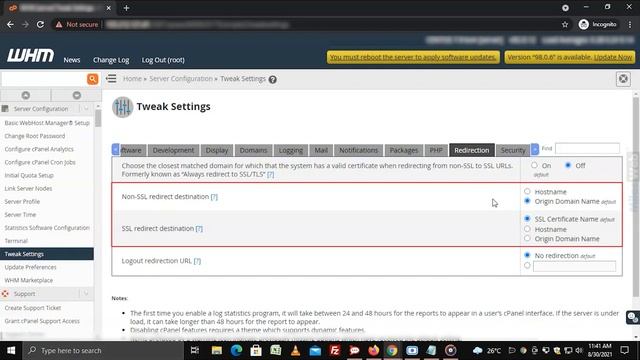Reload the page with refresh icon
This screenshot has width=640, height=360.
click(40, 24)
